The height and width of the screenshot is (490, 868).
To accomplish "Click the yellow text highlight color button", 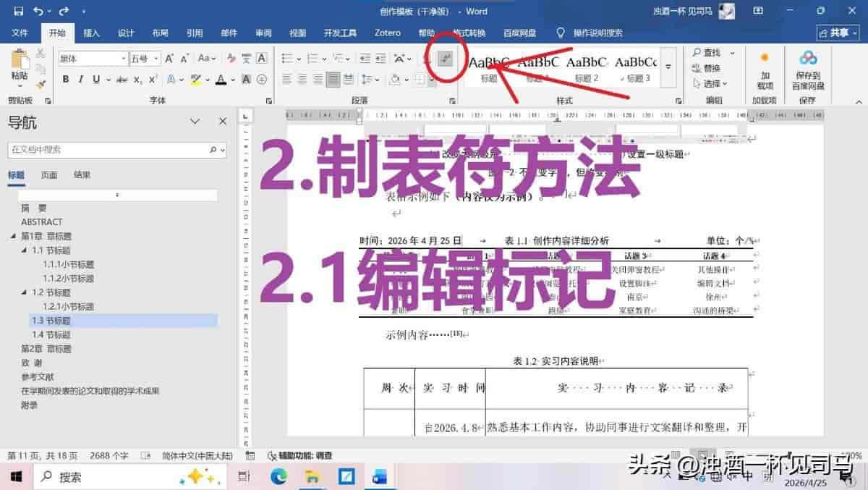I will pyautogui.click(x=195, y=80).
